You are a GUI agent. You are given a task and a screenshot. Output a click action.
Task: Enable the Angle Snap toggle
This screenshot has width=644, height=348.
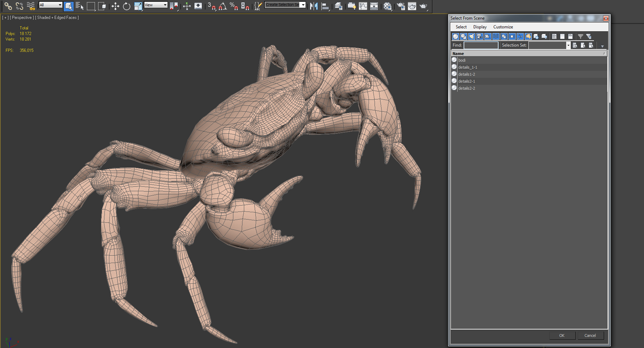point(222,6)
